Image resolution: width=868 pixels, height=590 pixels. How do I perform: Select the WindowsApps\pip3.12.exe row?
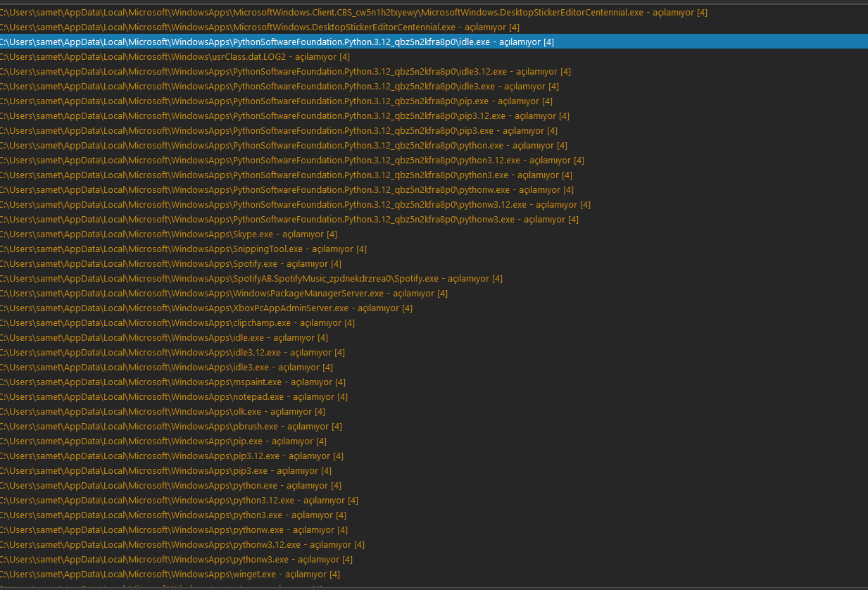click(x=434, y=456)
